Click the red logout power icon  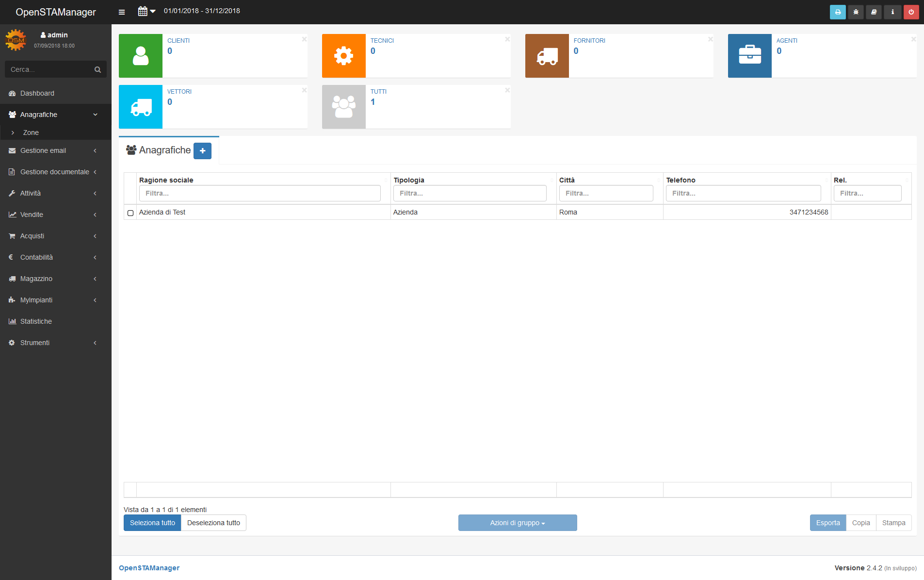(x=911, y=12)
